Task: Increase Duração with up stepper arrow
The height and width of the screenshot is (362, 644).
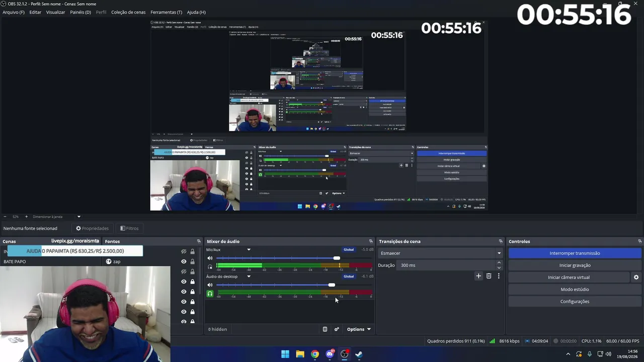Action: (x=499, y=262)
